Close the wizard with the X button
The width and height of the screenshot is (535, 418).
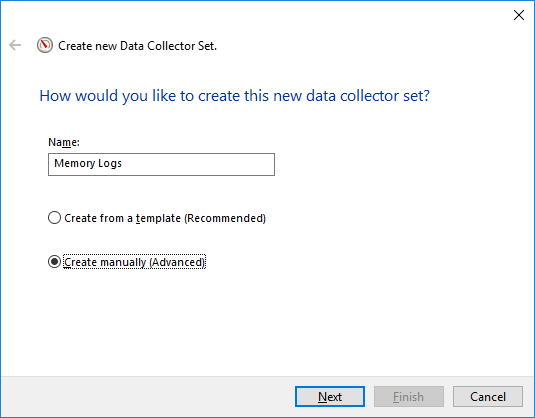tap(519, 15)
